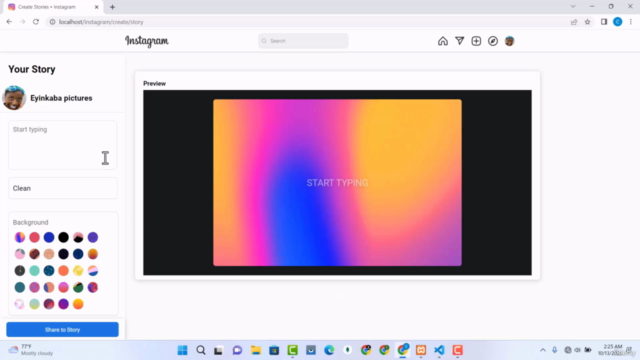
Task: Open the Chrome profile avatar button
Action: coord(618,22)
